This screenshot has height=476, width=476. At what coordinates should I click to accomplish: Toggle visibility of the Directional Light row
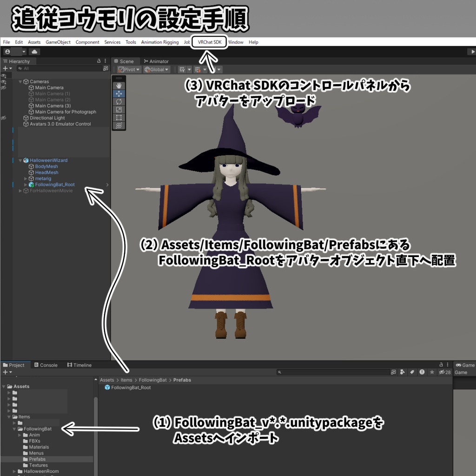click(4, 118)
